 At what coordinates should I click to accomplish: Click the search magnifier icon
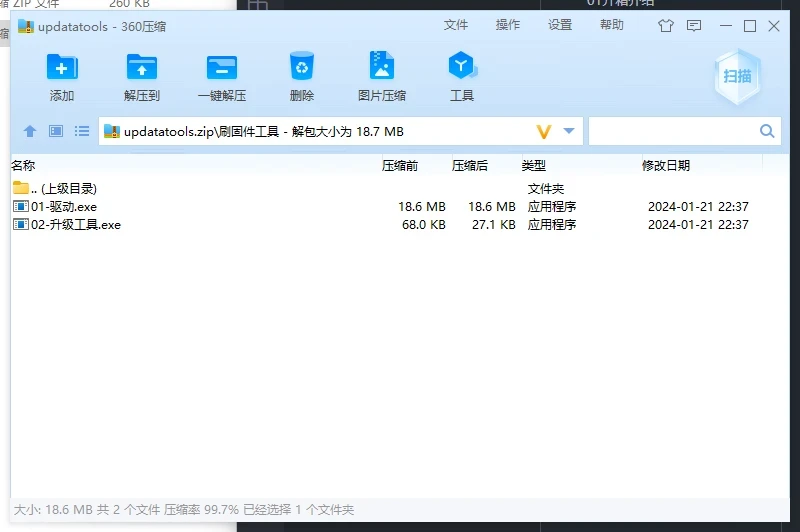[x=767, y=131]
